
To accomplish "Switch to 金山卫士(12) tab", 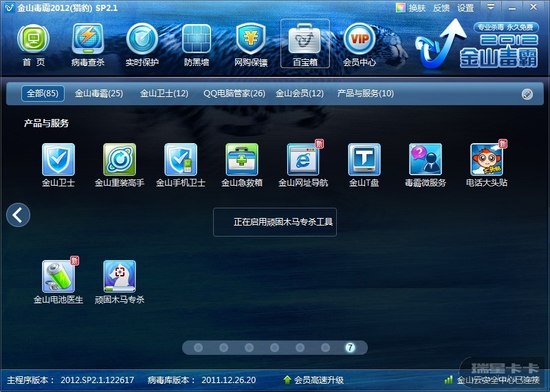I will pos(164,94).
